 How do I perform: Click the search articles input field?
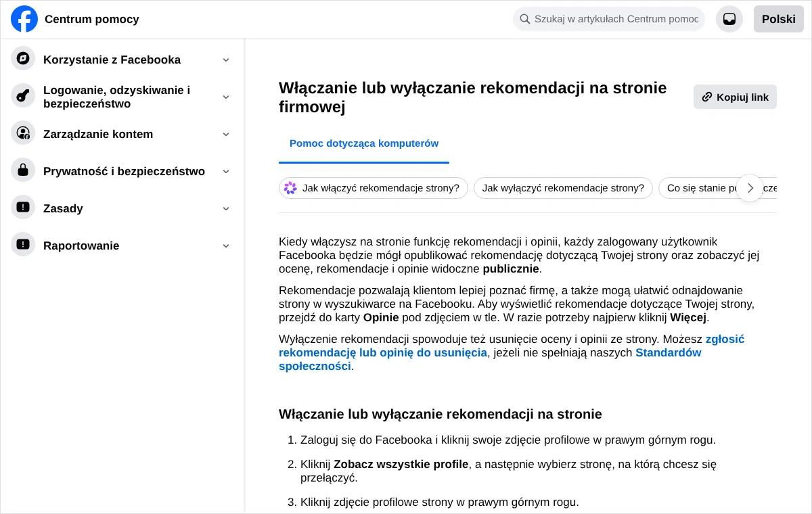609,19
